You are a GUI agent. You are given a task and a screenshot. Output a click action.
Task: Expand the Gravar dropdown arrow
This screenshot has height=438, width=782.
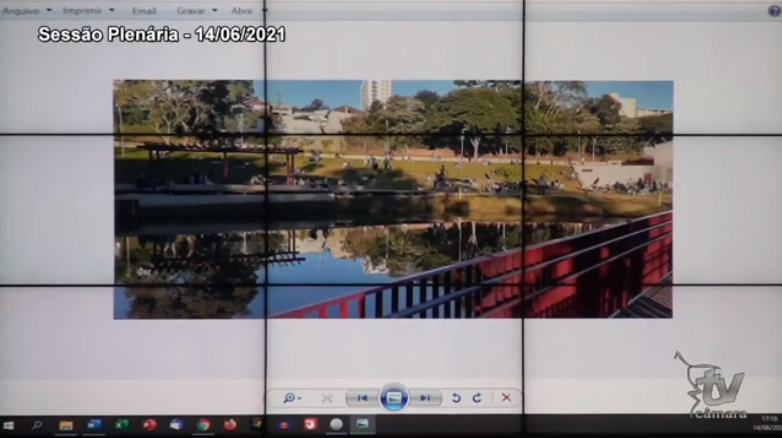pyautogui.click(x=215, y=10)
